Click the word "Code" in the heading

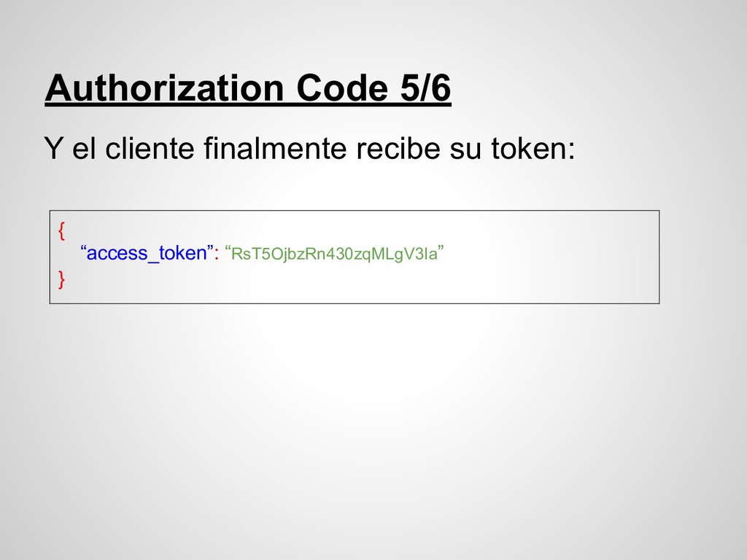[341, 87]
